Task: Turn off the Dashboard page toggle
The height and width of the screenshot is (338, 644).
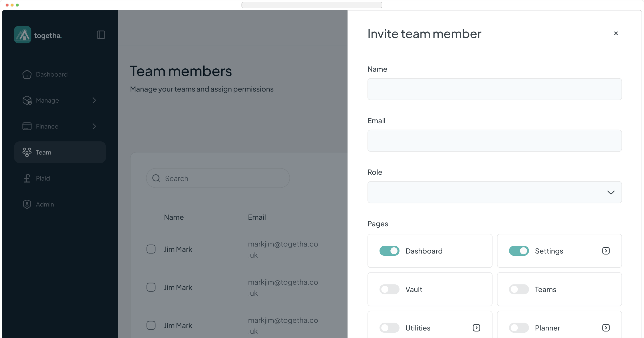Action: click(389, 251)
